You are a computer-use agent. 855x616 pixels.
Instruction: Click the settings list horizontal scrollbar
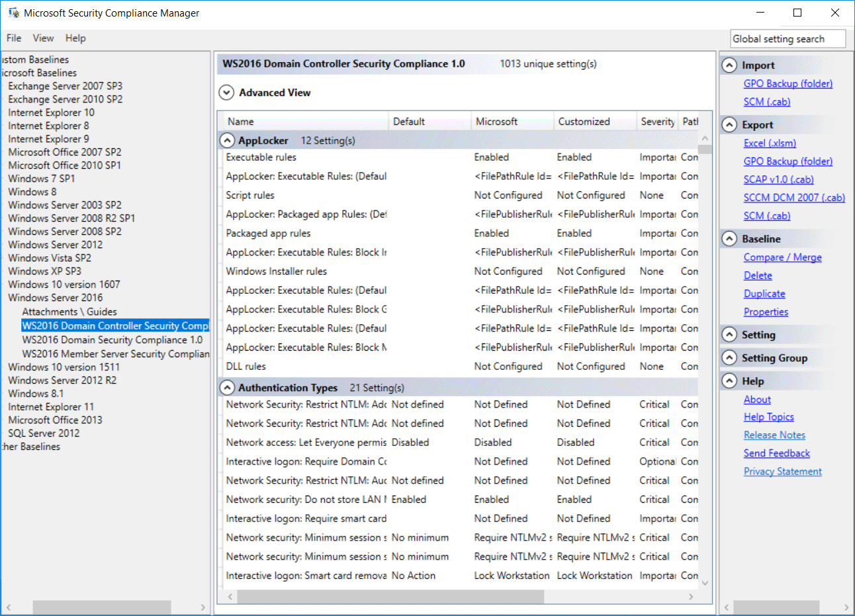click(390, 597)
